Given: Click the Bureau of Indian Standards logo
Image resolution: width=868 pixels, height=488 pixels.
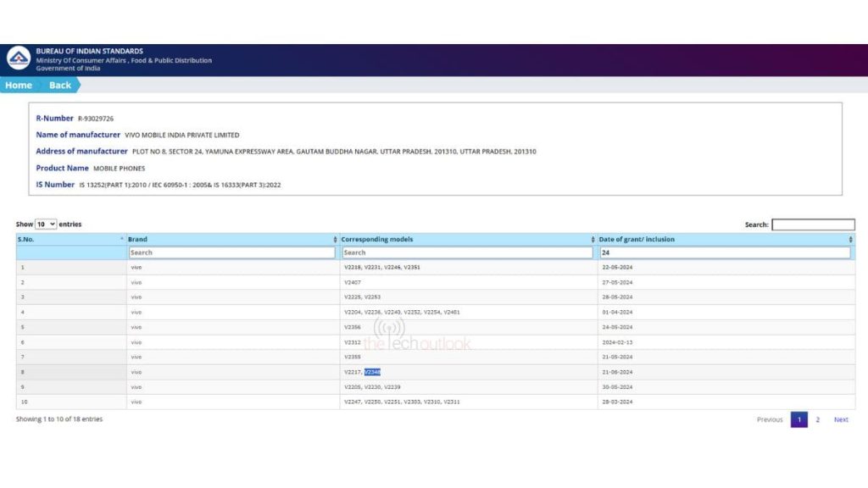Looking at the screenshot, I should pyautogui.click(x=19, y=58).
